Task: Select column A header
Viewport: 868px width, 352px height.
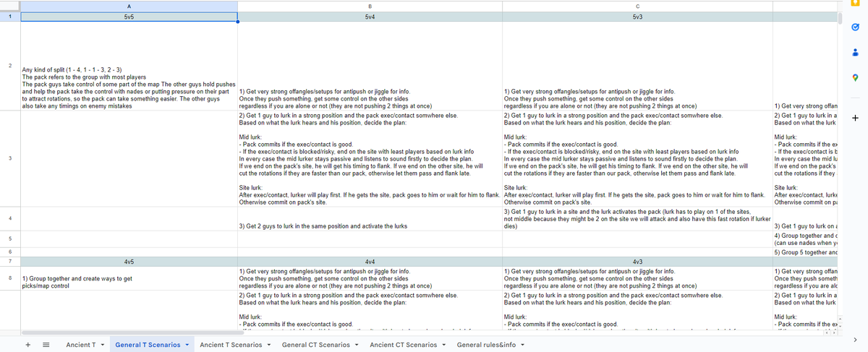Action: (x=129, y=6)
